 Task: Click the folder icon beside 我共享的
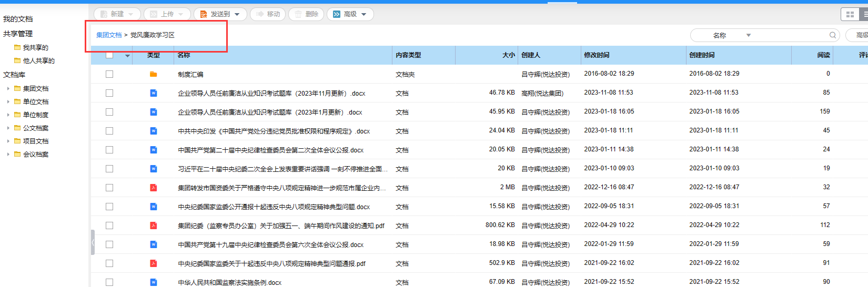[17, 47]
